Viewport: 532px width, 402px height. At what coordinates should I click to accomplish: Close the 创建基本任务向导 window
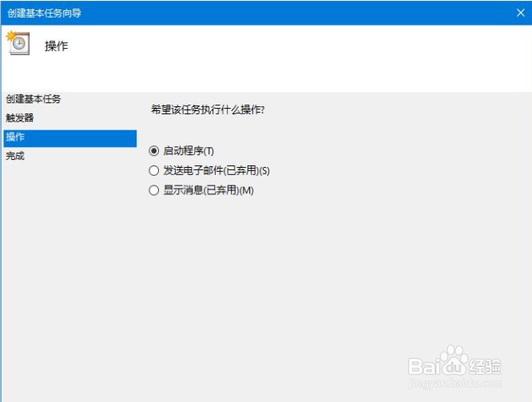521,13
